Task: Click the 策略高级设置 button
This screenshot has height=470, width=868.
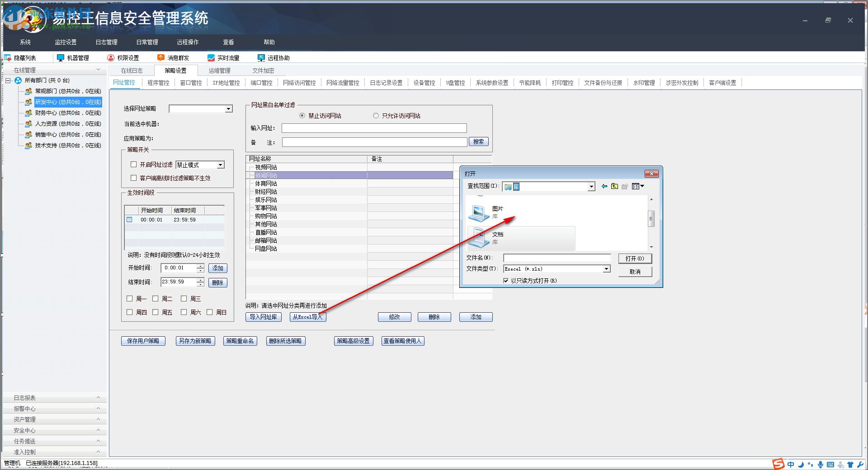Action: (354, 341)
